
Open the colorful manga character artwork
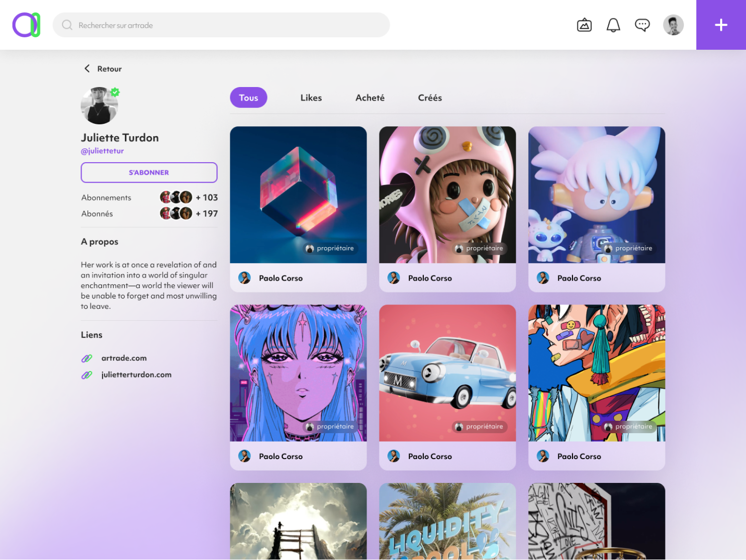click(597, 373)
